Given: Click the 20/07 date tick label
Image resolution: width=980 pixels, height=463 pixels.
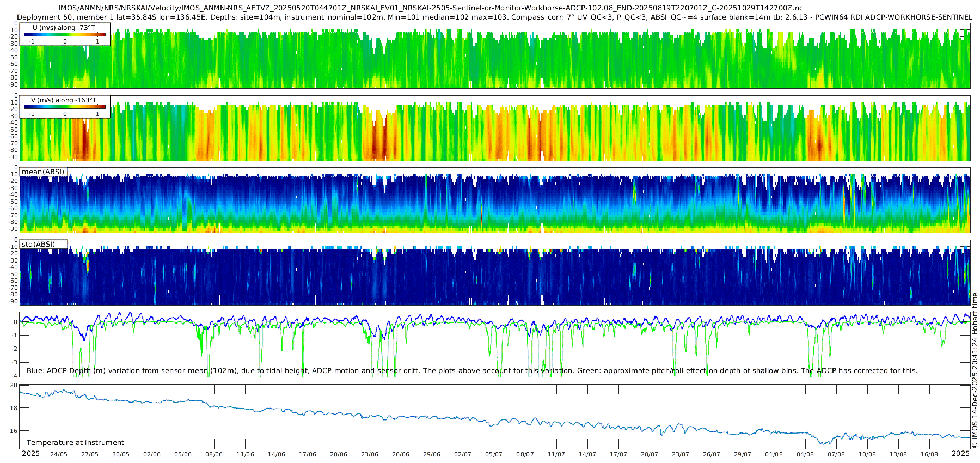Looking at the screenshot, I should (x=650, y=454).
